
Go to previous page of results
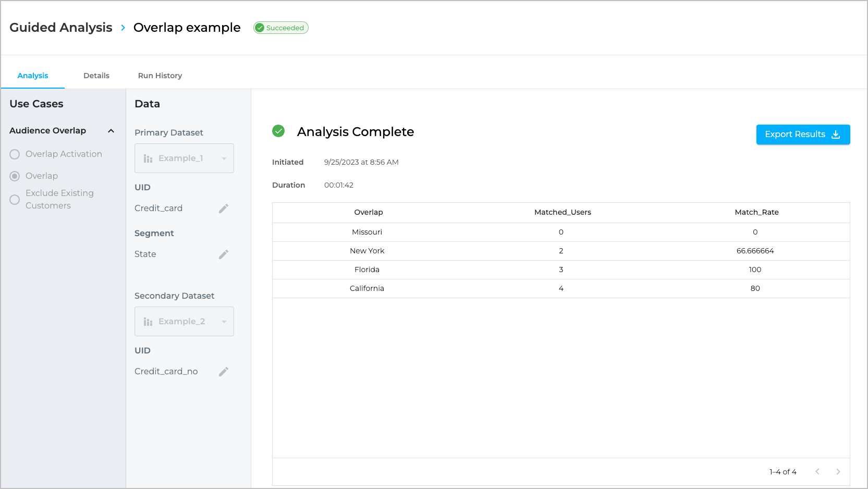(x=817, y=472)
